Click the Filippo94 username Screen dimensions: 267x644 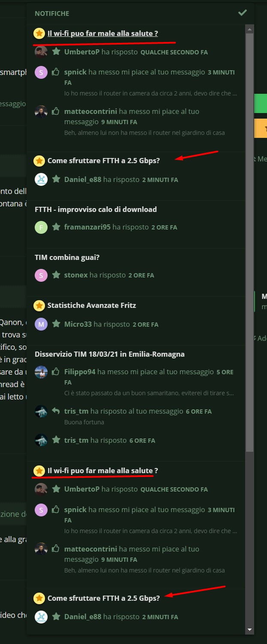pyautogui.click(x=80, y=372)
